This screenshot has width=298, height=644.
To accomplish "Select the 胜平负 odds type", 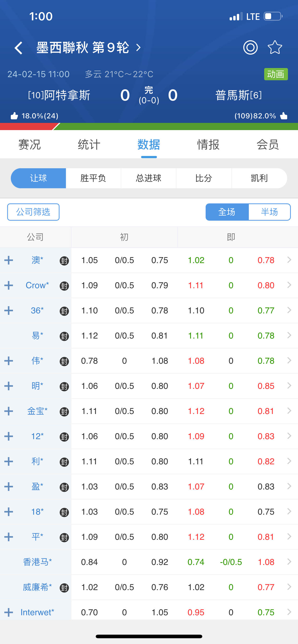I will pyautogui.click(x=93, y=178).
